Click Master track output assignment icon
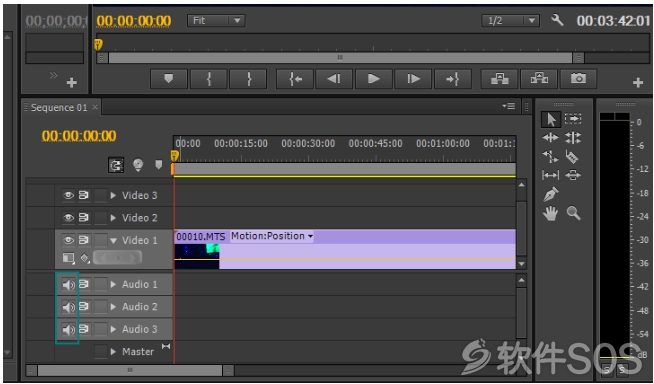The width and height of the screenshot is (654, 384). point(166,346)
